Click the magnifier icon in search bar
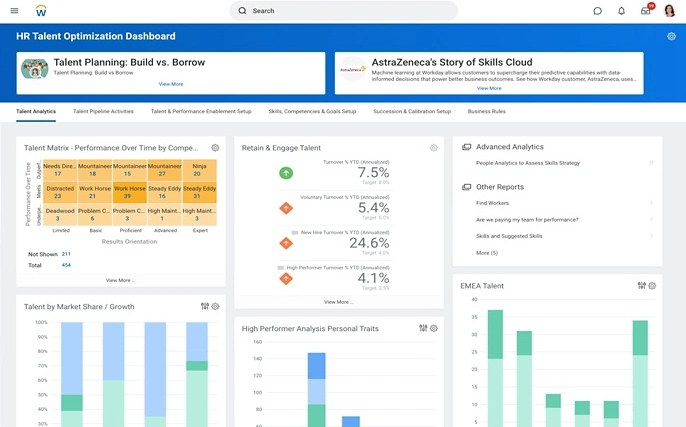The image size is (686, 427). click(x=242, y=10)
